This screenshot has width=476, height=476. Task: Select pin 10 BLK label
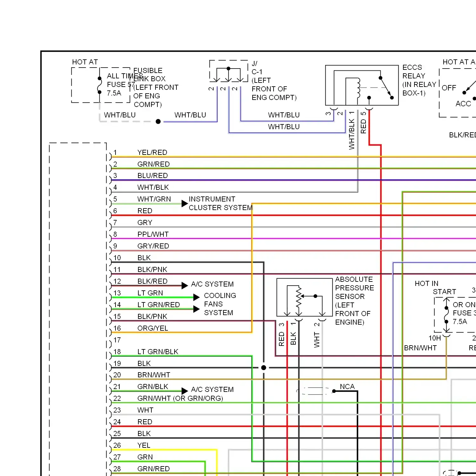tap(144, 258)
